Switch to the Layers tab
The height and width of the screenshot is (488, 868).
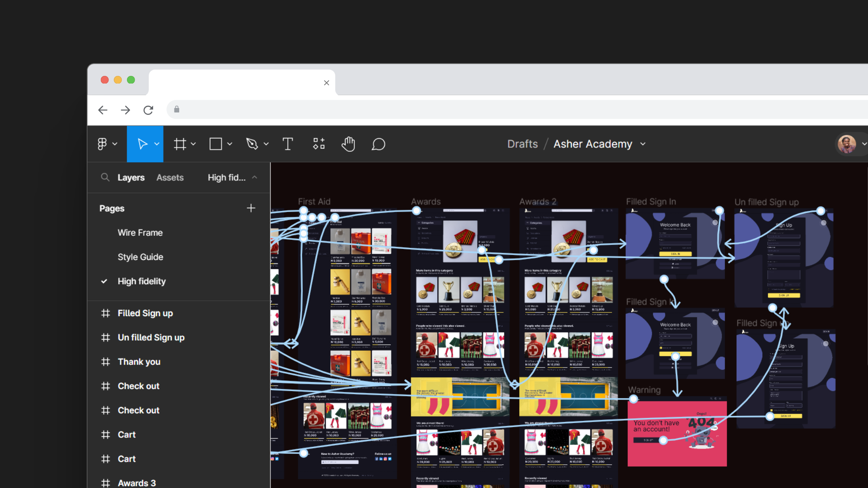131,177
